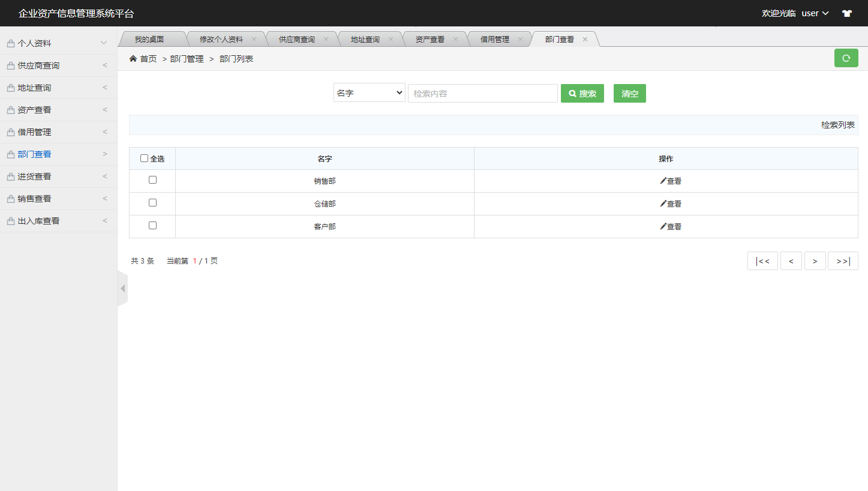Check the checkbox for 销售部
This screenshot has height=491, width=868.
point(152,179)
